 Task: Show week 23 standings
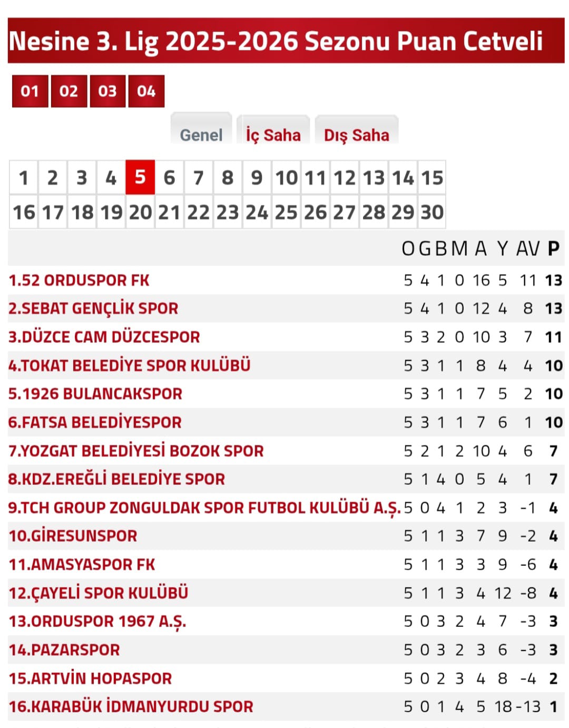228,212
